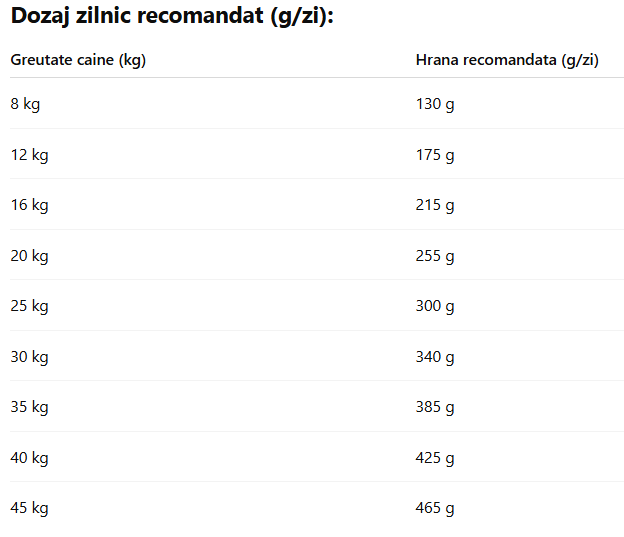This screenshot has height=537, width=624.
Task: Click the '425 g' cell
Action: coord(435,458)
